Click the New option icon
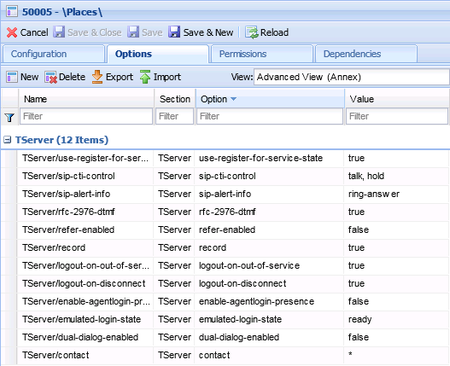The image size is (450, 366). [12, 77]
